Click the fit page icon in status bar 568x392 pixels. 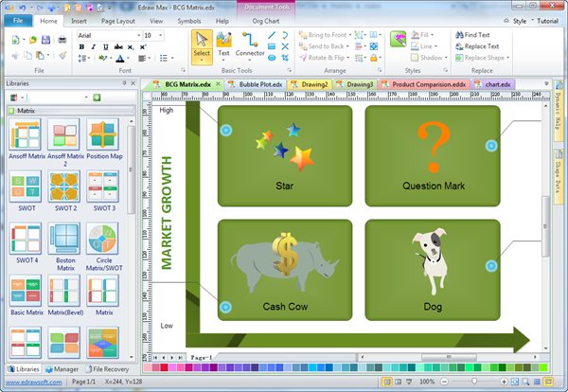click(515, 382)
